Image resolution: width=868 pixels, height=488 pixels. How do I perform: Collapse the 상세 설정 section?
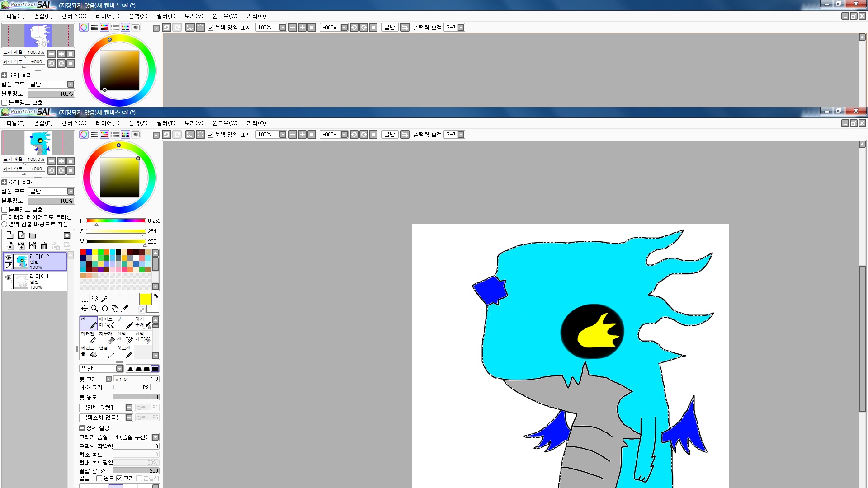[x=82, y=428]
